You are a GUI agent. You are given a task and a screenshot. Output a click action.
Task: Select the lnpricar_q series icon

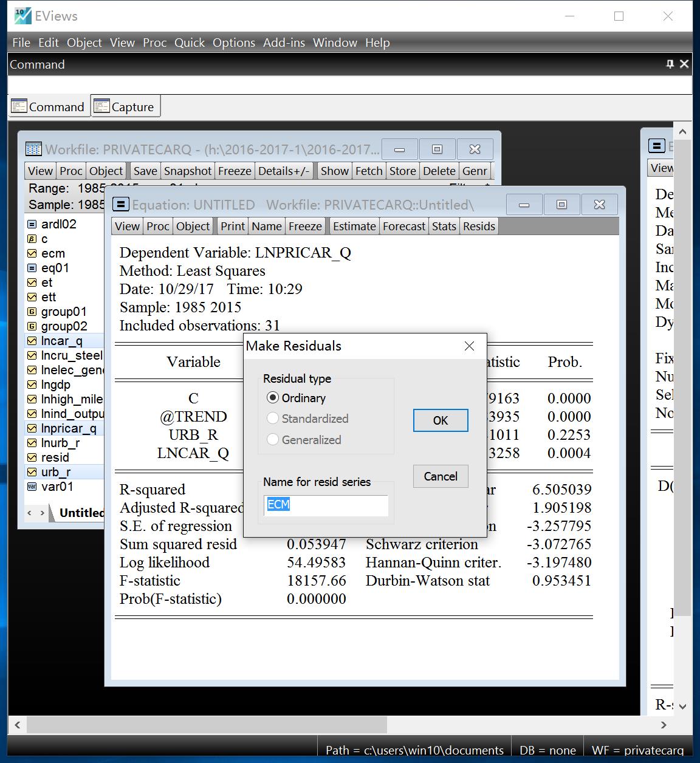click(32, 428)
